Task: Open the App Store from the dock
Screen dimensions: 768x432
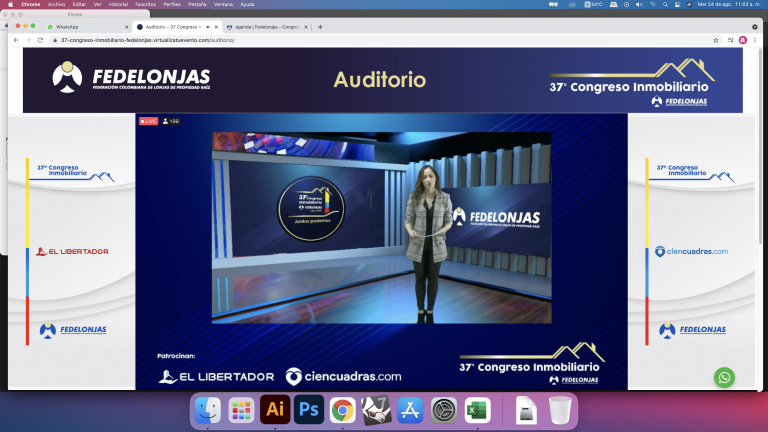Action: (410, 409)
